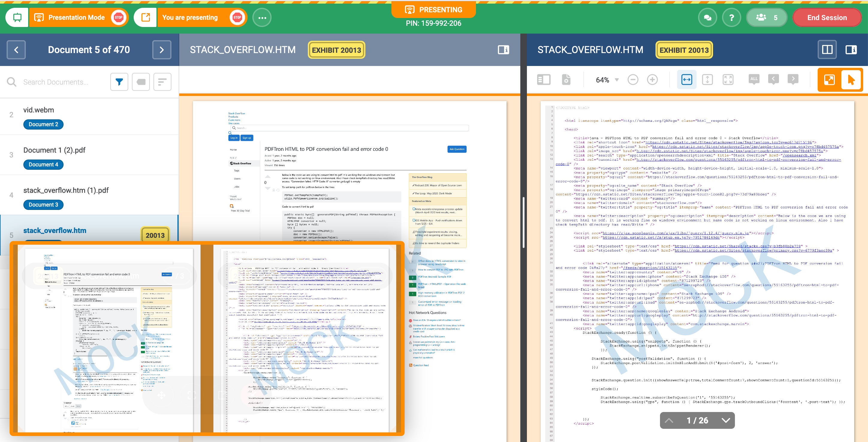Image resolution: width=868 pixels, height=442 pixels.
Task: Open the help question mark icon
Action: pyautogui.click(x=732, y=17)
